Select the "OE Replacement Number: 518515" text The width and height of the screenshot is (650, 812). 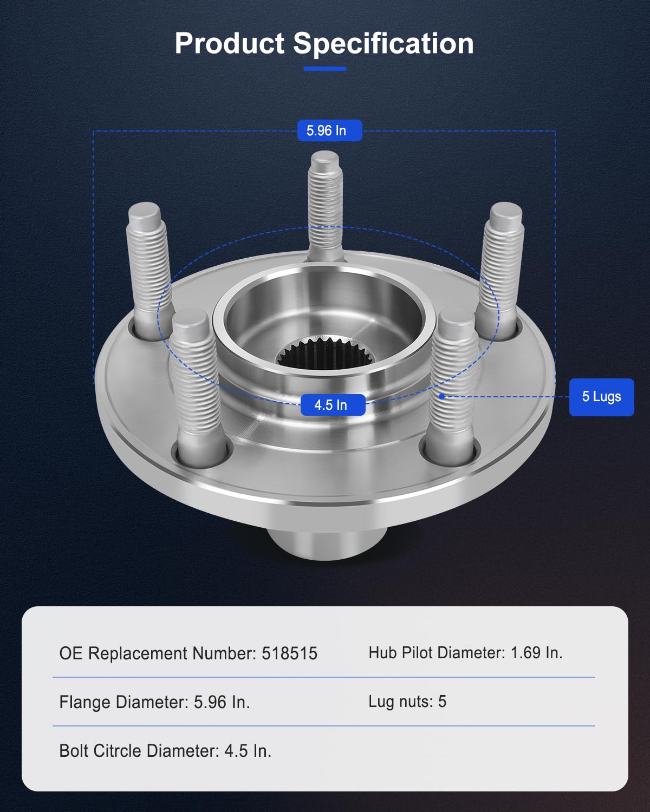[x=188, y=653]
